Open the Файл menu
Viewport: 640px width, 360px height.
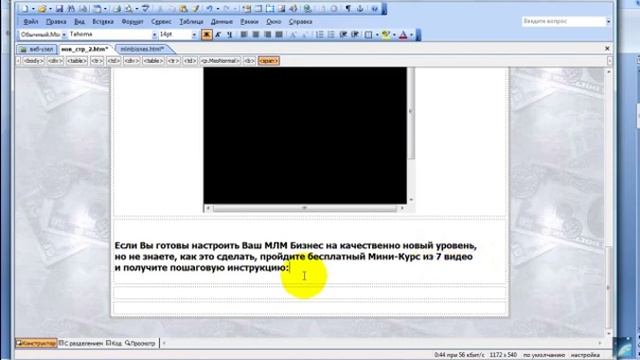coord(31,22)
